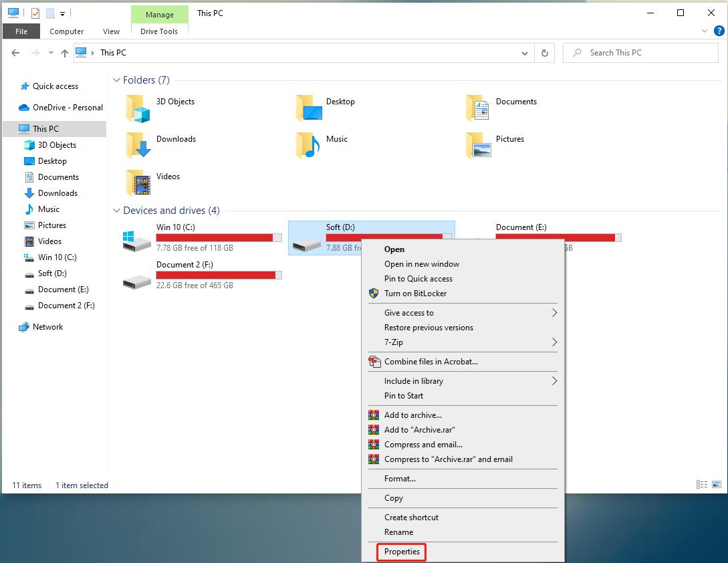The height and width of the screenshot is (563, 728).
Task: Open the File ribbon tab
Action: (x=21, y=31)
